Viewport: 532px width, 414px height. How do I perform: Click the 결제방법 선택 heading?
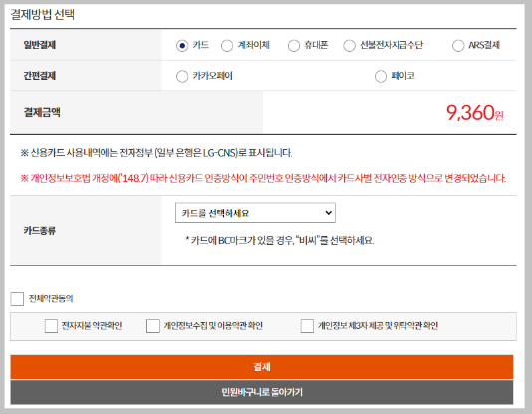coord(43,15)
